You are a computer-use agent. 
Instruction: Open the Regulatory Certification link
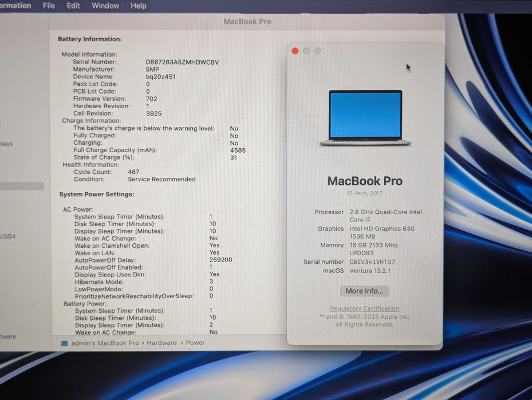(364, 308)
